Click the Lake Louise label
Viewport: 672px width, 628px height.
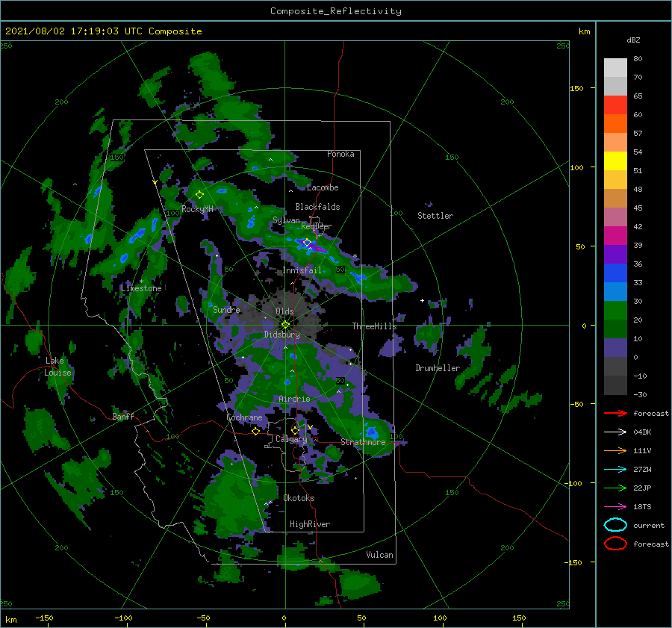[57, 367]
